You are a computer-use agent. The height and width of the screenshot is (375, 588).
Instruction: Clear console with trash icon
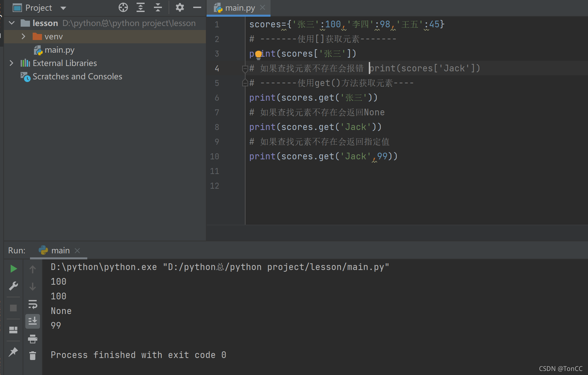[33, 356]
